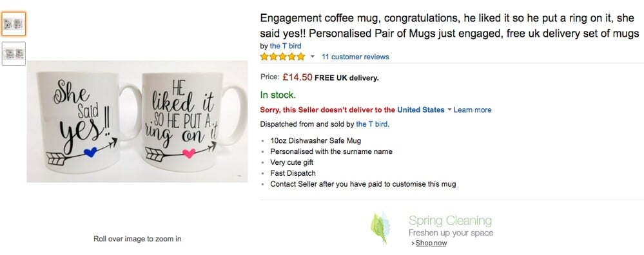This screenshot has height=255, width=644.
Task: Click the T bird link in dispatched line
Action: [373, 124]
